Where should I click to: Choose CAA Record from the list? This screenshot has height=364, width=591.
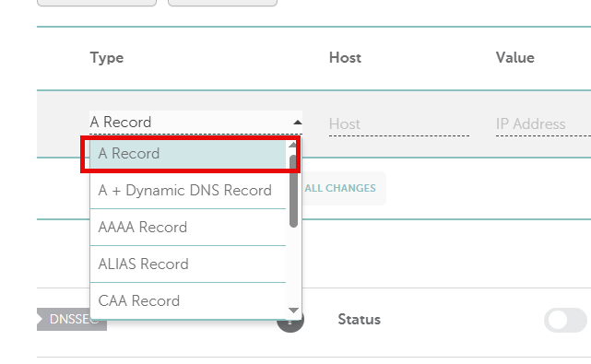click(x=188, y=300)
